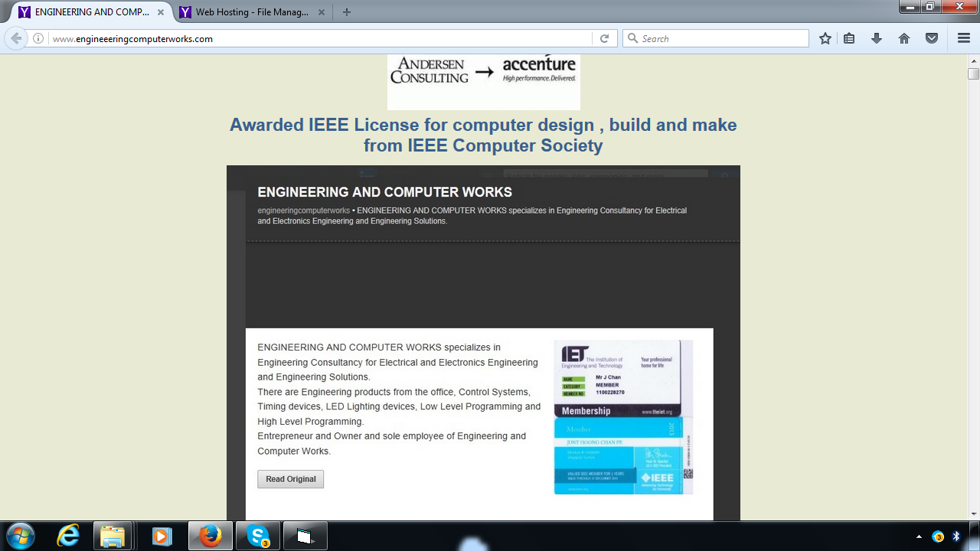Click the Bluetooth tray icon
The width and height of the screenshot is (980, 551).
(956, 536)
